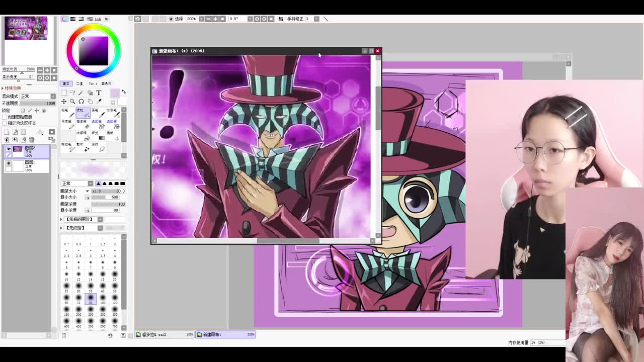Switch to the Ver.1 tool tab
Image resolution: width=644 pixels, height=362 pixels.
(x=93, y=83)
